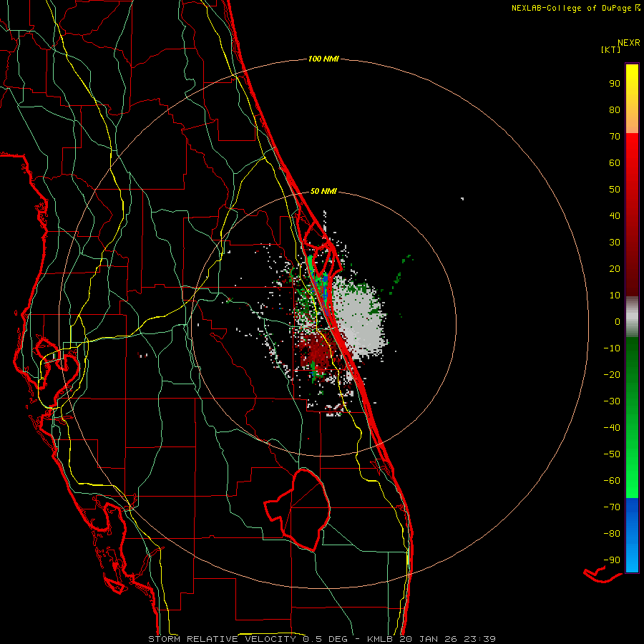
Task: Click the 100 NMI range ring label
Action: (x=323, y=59)
